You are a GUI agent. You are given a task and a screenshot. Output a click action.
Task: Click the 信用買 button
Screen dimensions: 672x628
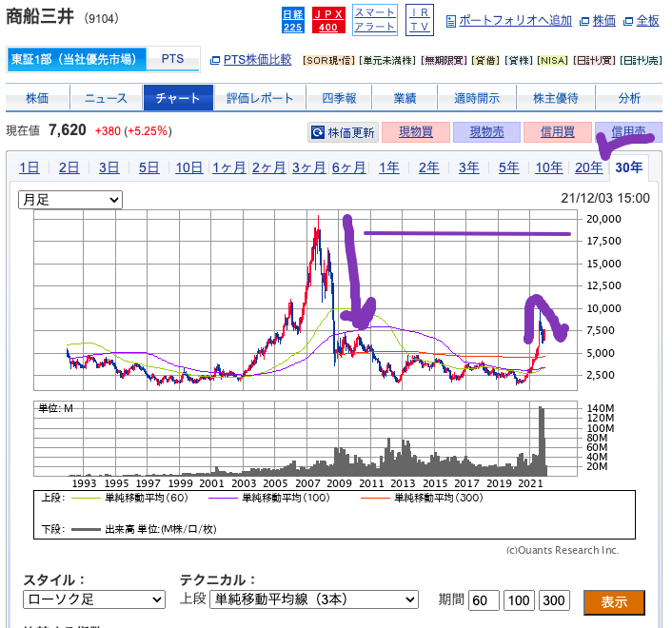coord(557,132)
